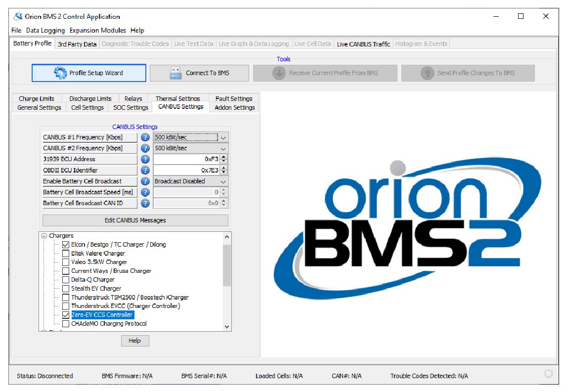Viewport: 567px width, 392px height.
Task: Open help for Enable Battery Cell Broadcast
Action: (x=145, y=181)
